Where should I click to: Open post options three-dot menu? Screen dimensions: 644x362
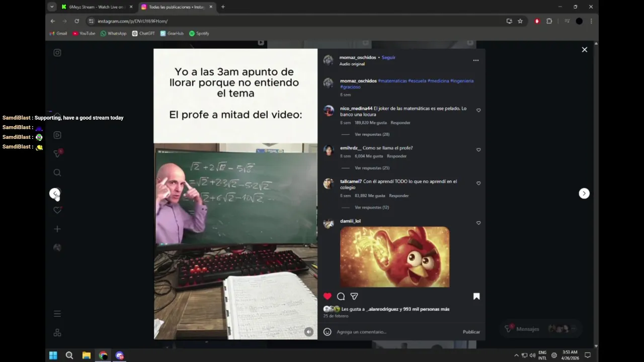(476, 60)
